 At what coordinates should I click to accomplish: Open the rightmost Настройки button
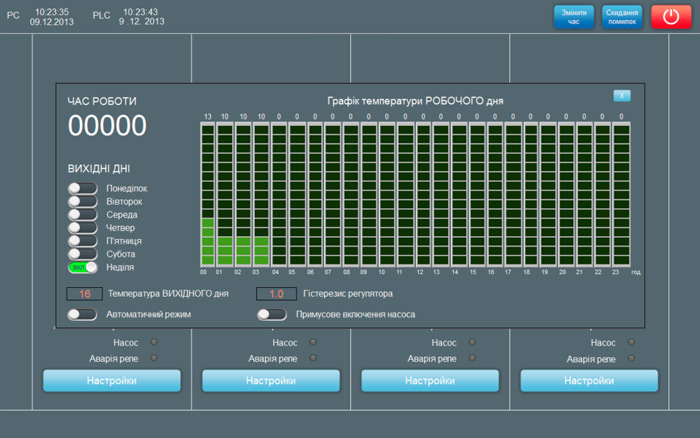click(x=589, y=381)
